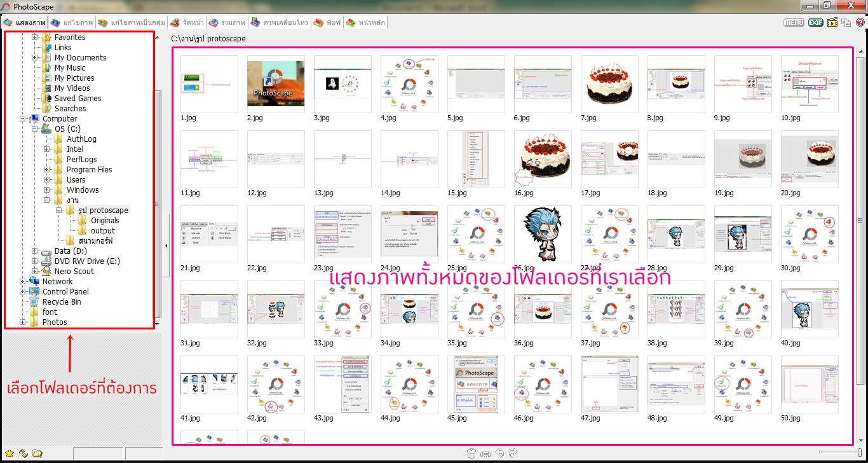This screenshot has width=868, height=463.
Task: Click the delete trash icon below the thumbnails
Action: click(471, 453)
